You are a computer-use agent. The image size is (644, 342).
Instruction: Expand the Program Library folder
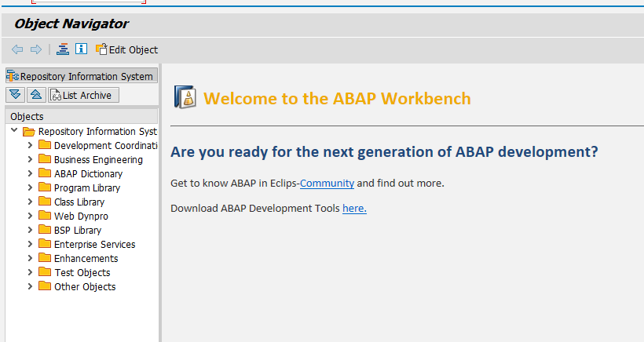point(30,187)
